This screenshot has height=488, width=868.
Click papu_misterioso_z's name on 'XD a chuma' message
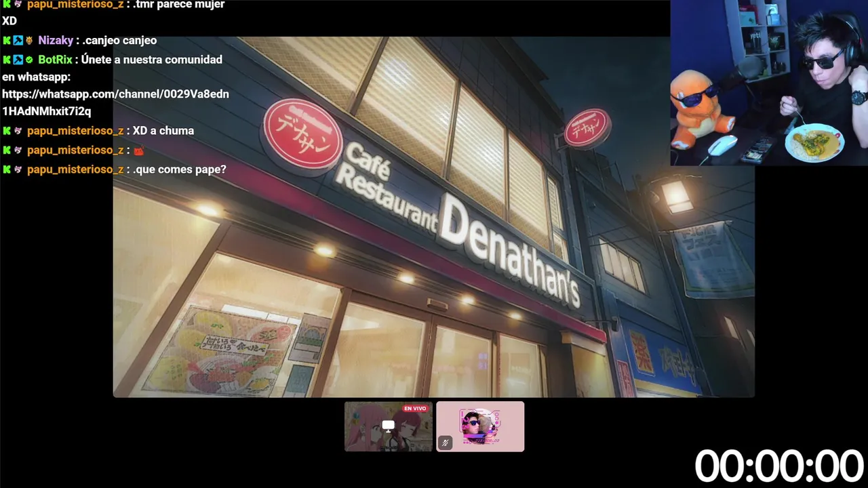pyautogui.click(x=75, y=131)
